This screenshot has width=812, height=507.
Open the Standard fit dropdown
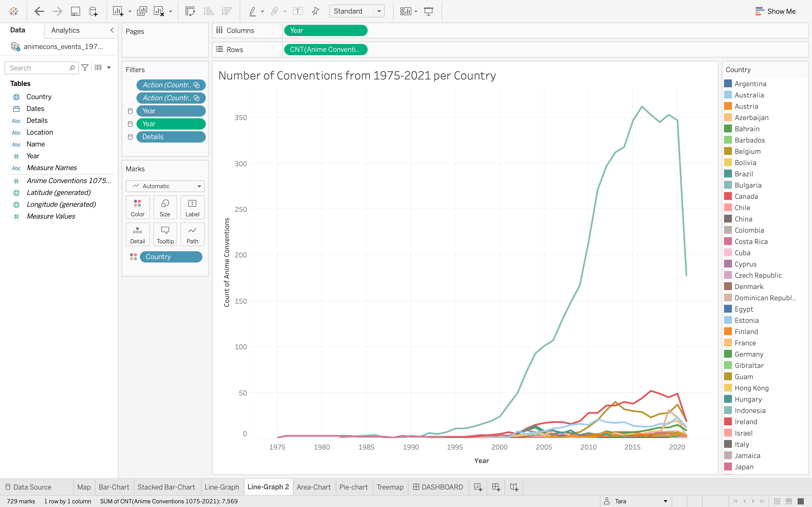click(x=379, y=11)
